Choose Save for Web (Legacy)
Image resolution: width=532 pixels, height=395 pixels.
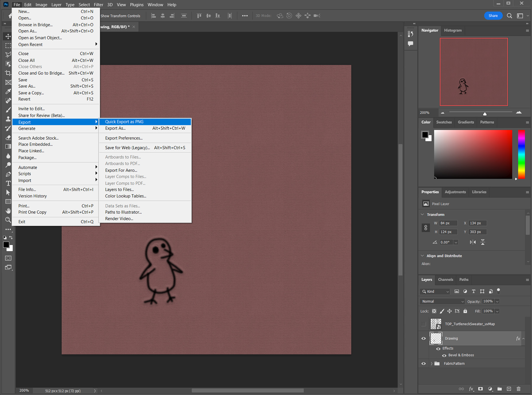coord(127,148)
